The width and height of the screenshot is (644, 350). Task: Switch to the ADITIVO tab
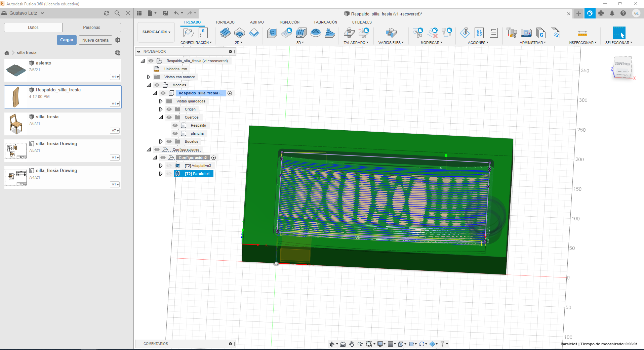click(257, 22)
